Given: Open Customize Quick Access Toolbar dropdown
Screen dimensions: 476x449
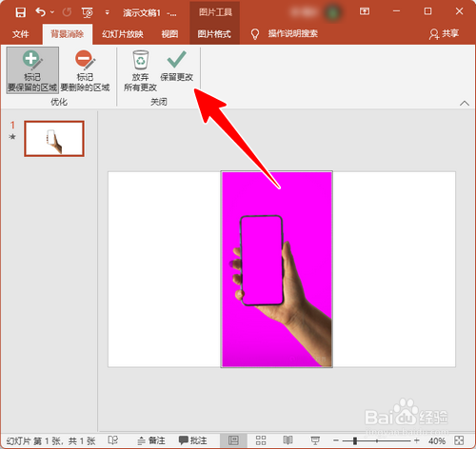Looking at the screenshot, I should point(108,12).
